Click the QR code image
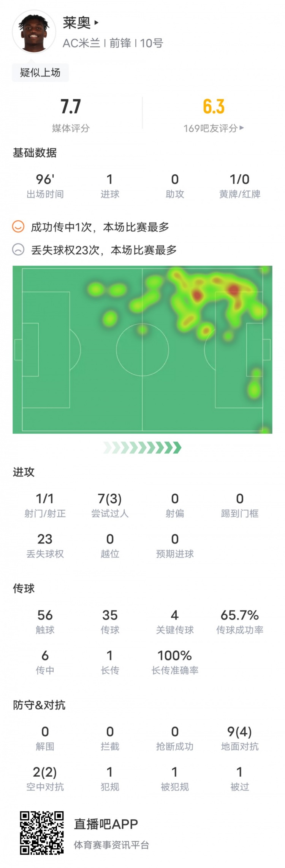Image resolution: width=285 pixels, height=868 pixels. [x=42, y=833]
